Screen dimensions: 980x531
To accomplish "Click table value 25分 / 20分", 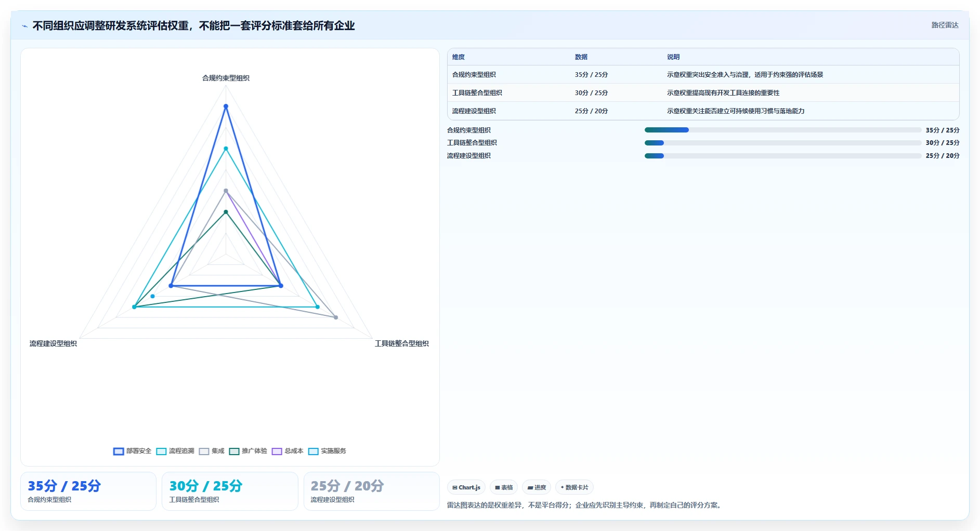I will point(591,111).
